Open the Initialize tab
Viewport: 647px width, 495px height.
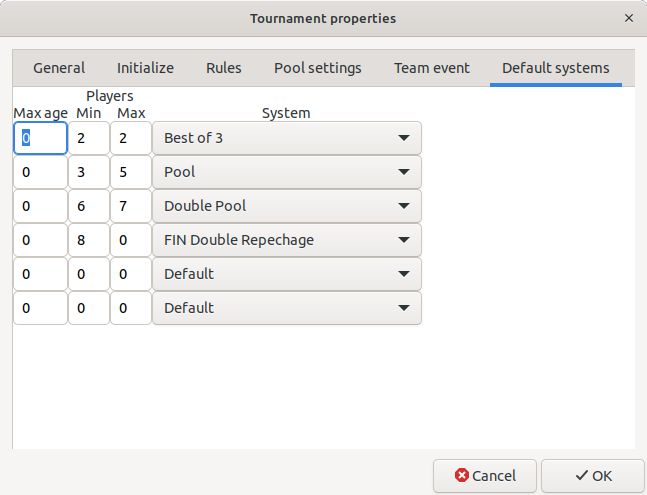coord(145,68)
